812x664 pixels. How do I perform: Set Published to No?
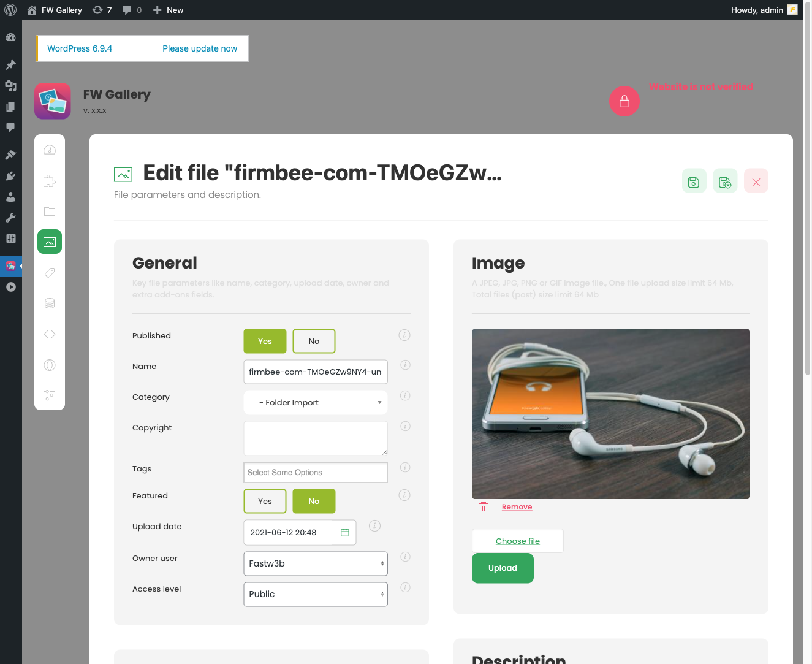click(314, 341)
